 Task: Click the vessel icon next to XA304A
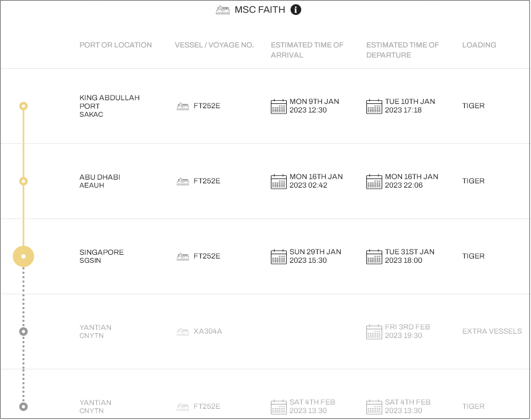(x=183, y=332)
